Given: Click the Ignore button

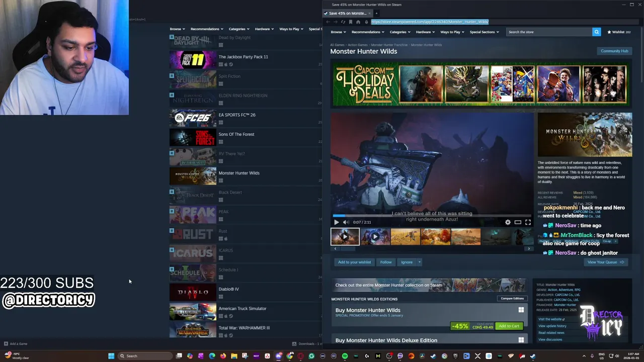Looking at the screenshot, I should [x=407, y=262].
